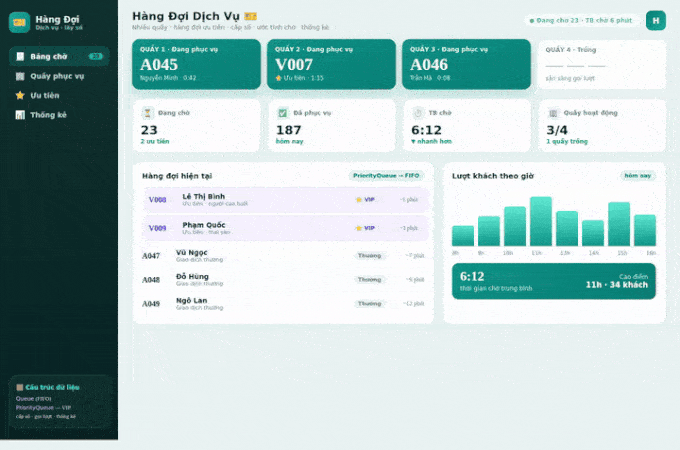The width and height of the screenshot is (680, 450).
Task: Open the Ưu tiên sidebar item
Action: click(59, 95)
